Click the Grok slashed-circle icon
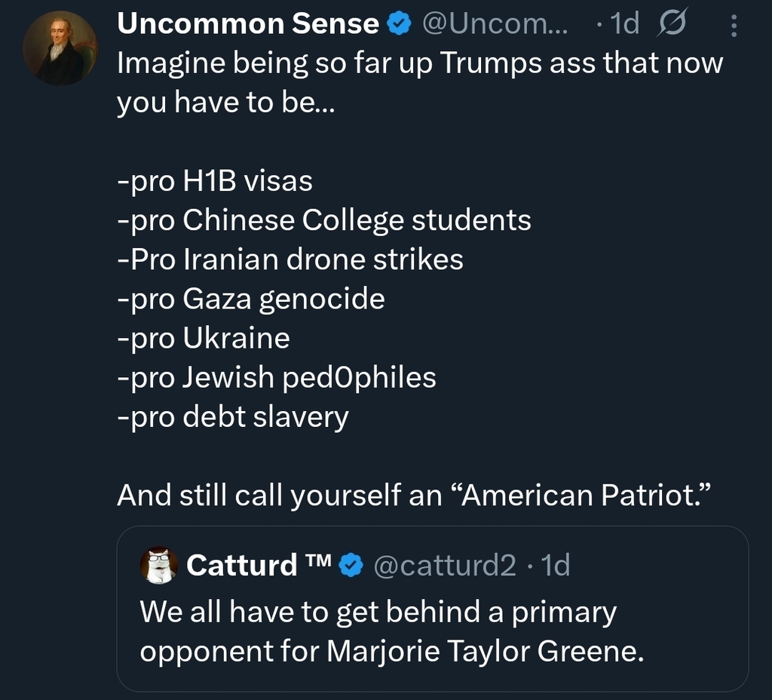 [672, 26]
